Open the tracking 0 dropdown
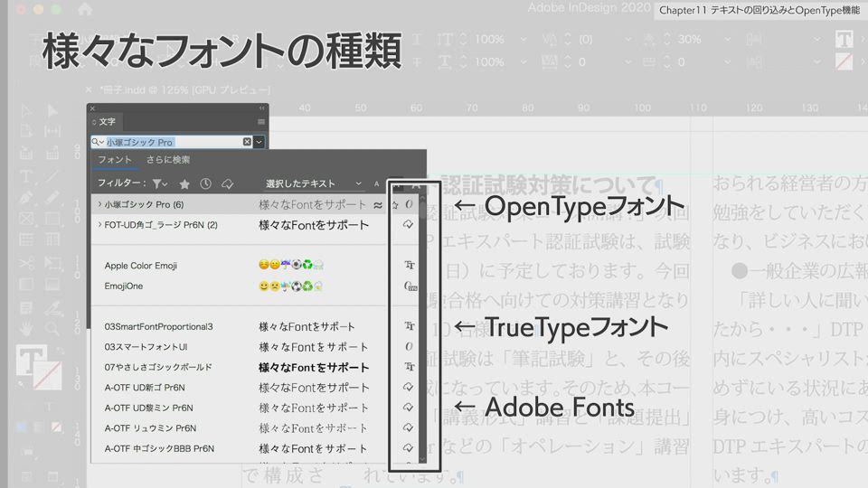The width and height of the screenshot is (868, 488). click(x=627, y=62)
